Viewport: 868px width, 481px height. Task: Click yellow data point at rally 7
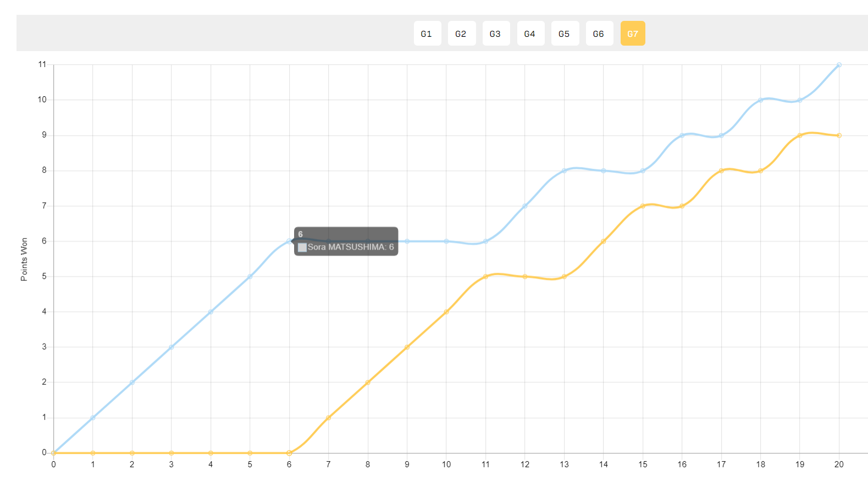(328, 418)
